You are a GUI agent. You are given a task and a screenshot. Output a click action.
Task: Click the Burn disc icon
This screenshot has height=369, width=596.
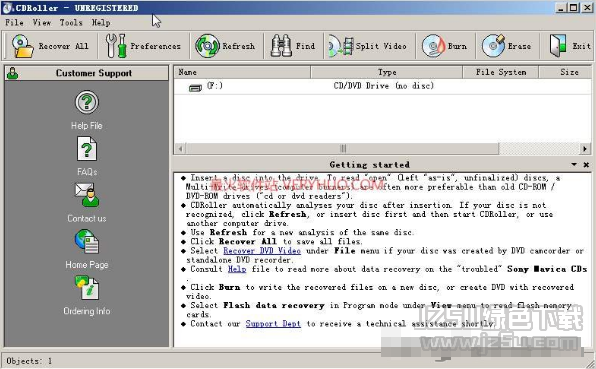433,46
